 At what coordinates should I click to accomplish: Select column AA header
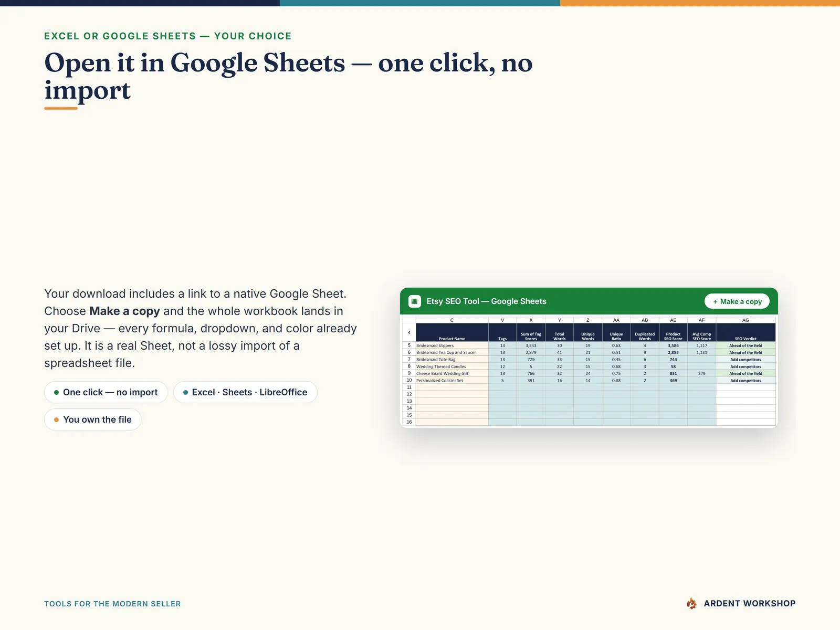tap(616, 320)
